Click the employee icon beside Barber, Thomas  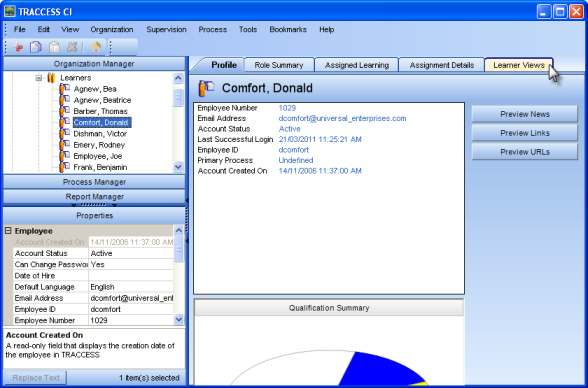64,112
